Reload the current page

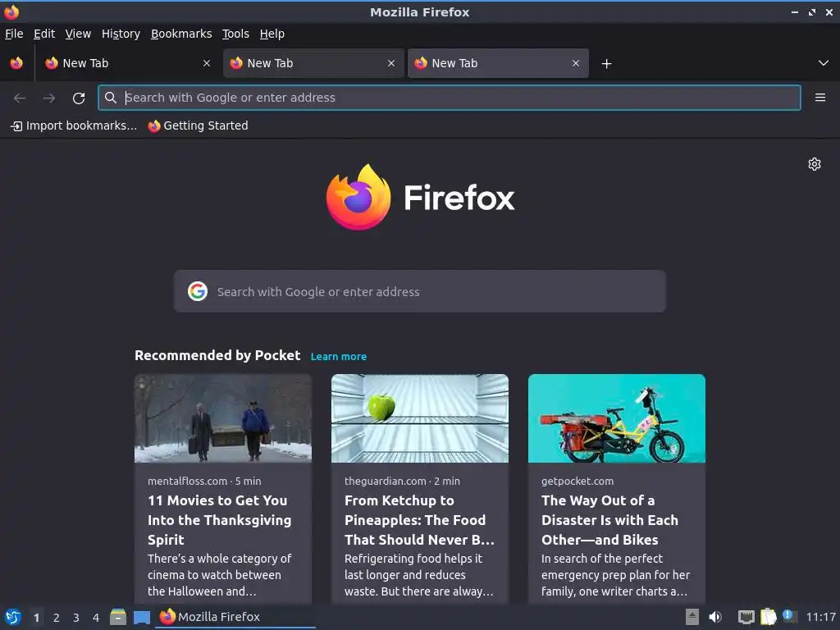point(79,98)
